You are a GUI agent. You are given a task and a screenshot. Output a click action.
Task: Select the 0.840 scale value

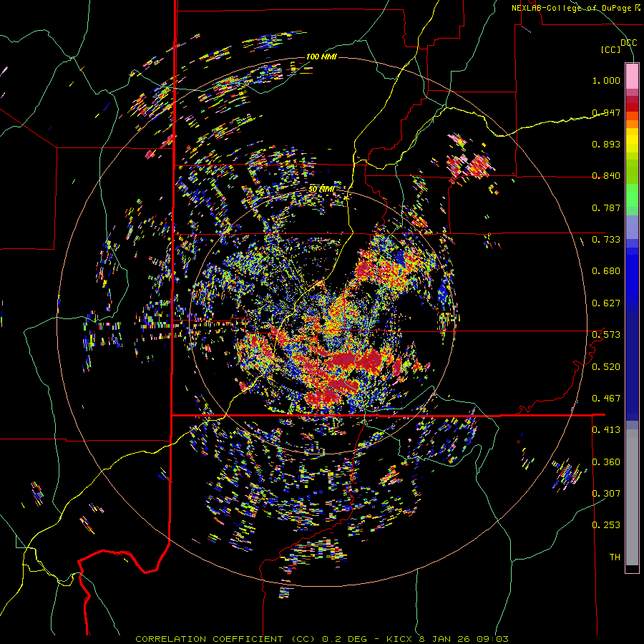(x=606, y=176)
